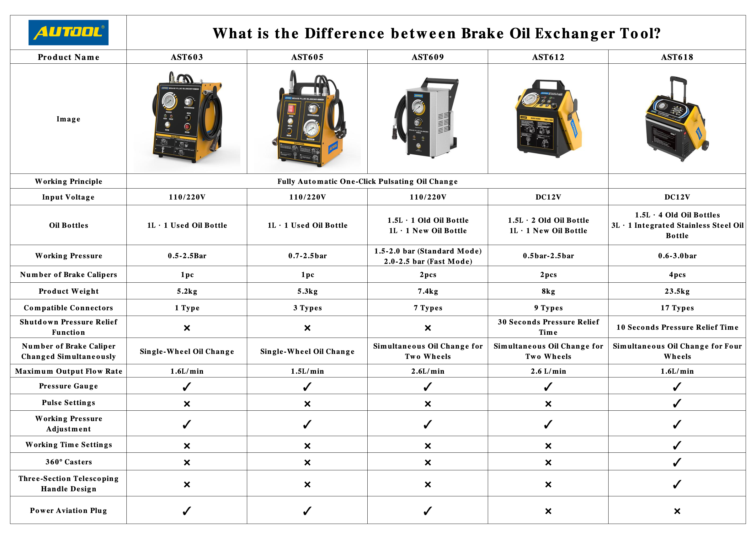
Task: Click the 'Working Principle' row label
Action: pyautogui.click(x=68, y=181)
